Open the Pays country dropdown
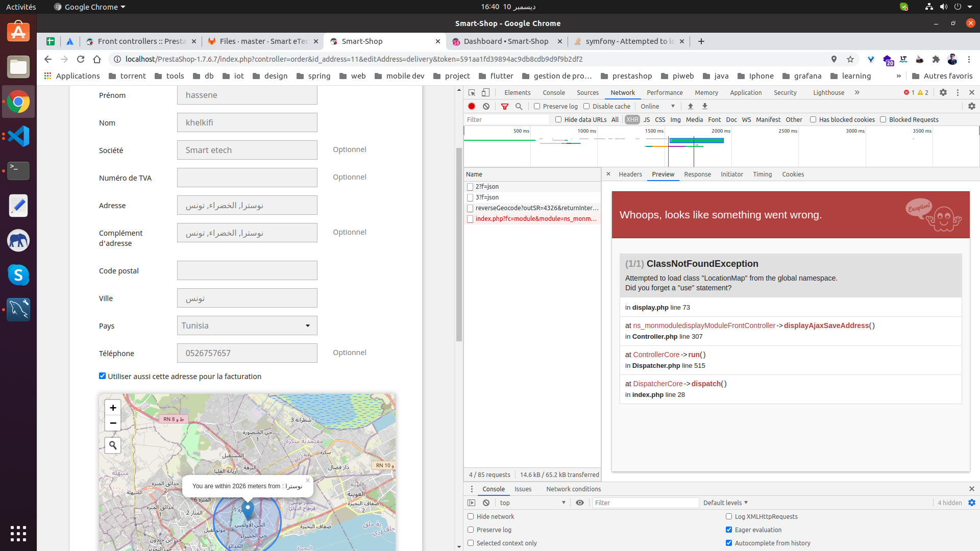980x551 pixels. click(247, 325)
